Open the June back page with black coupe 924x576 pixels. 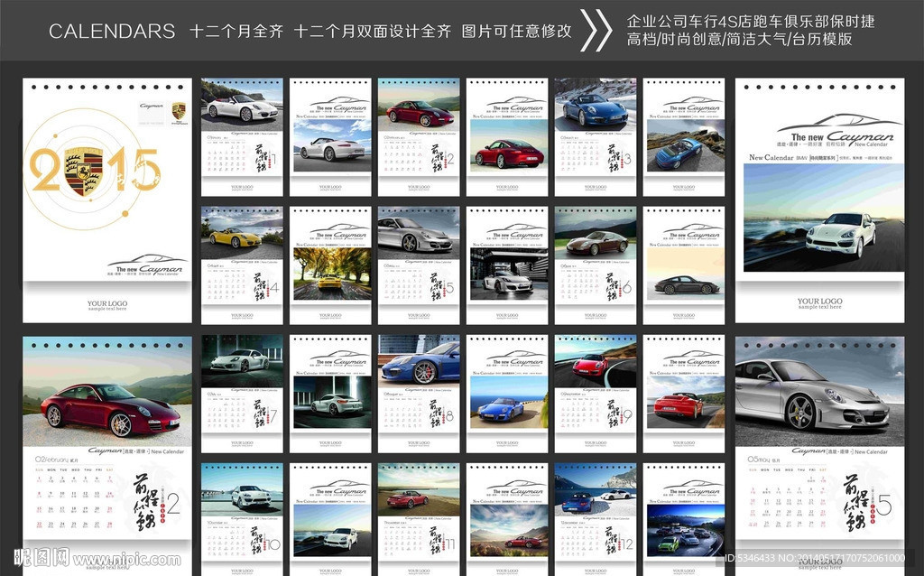tap(684, 265)
